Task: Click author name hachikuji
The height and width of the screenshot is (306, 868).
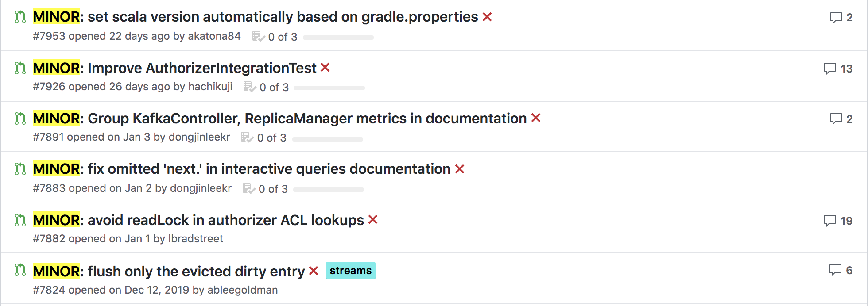Action: click(x=210, y=87)
